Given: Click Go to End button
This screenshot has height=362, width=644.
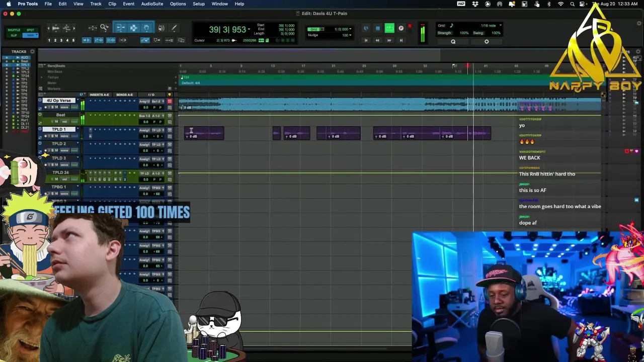Looking at the screenshot, I should pos(401,41).
